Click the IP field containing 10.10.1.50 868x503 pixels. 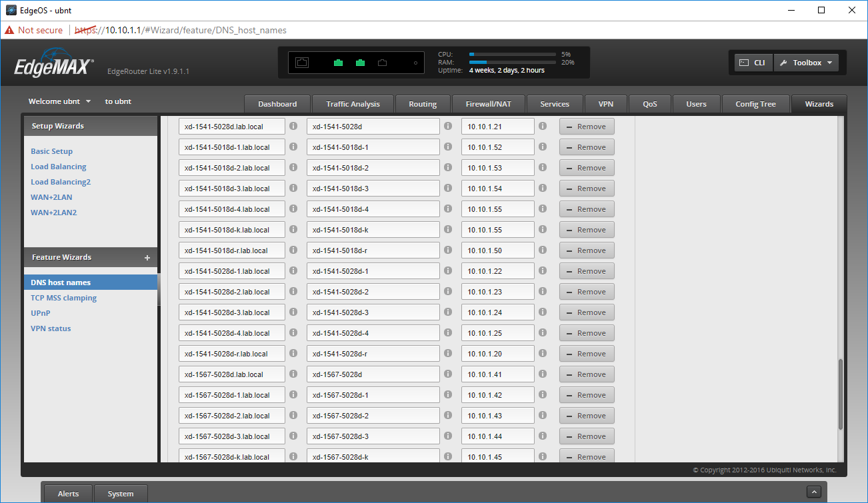point(498,251)
